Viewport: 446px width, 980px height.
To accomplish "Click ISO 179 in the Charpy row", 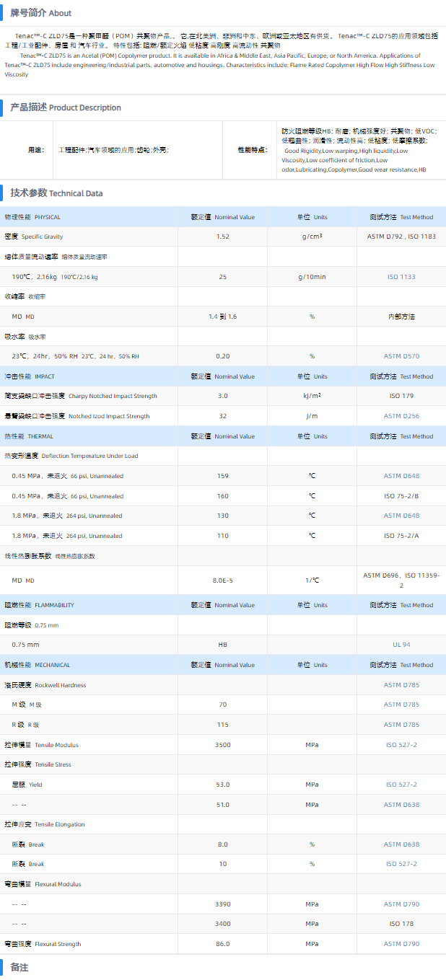I will [401, 396].
